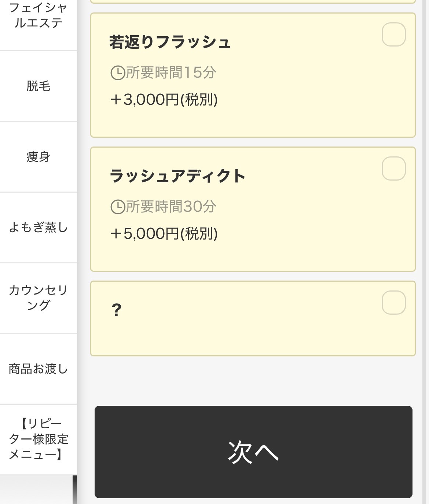Tick the checkbox on the ? card
This screenshot has height=504, width=429.
coord(393,303)
